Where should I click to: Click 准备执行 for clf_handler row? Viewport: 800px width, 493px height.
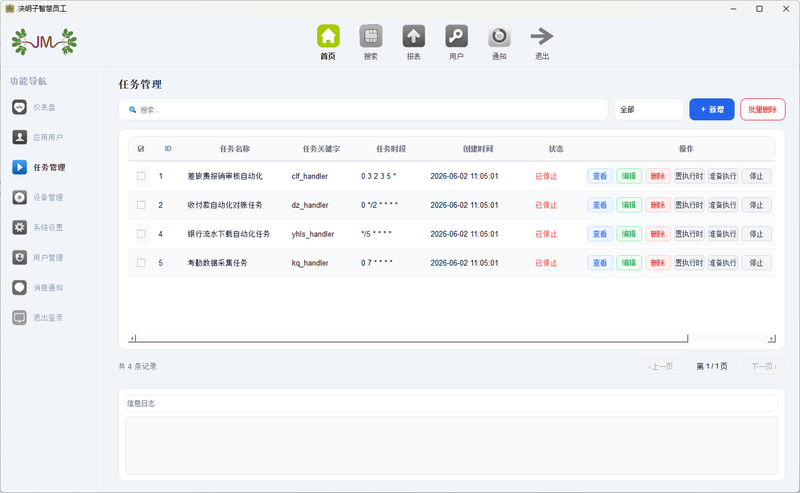tap(723, 176)
